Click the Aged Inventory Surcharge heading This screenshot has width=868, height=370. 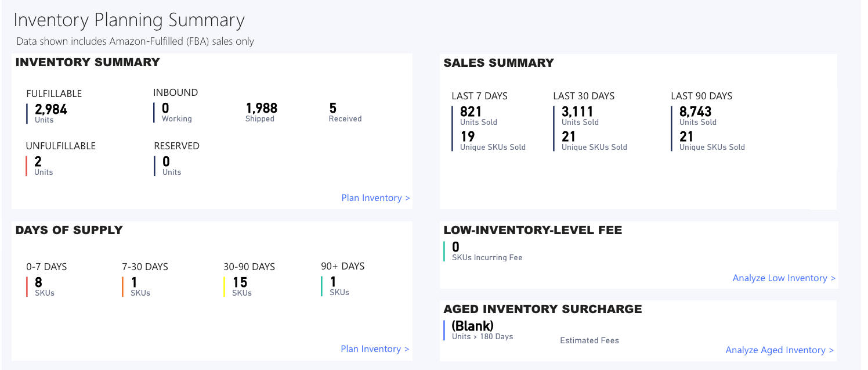542,309
